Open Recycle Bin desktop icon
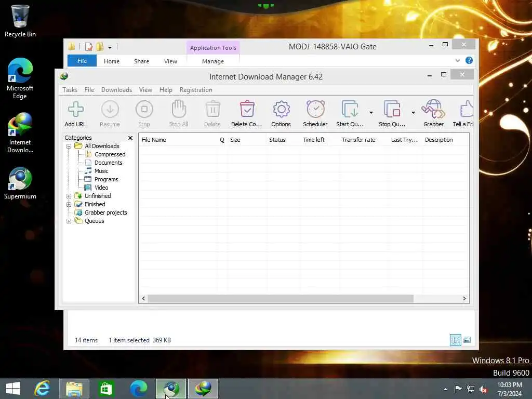 pos(20,21)
